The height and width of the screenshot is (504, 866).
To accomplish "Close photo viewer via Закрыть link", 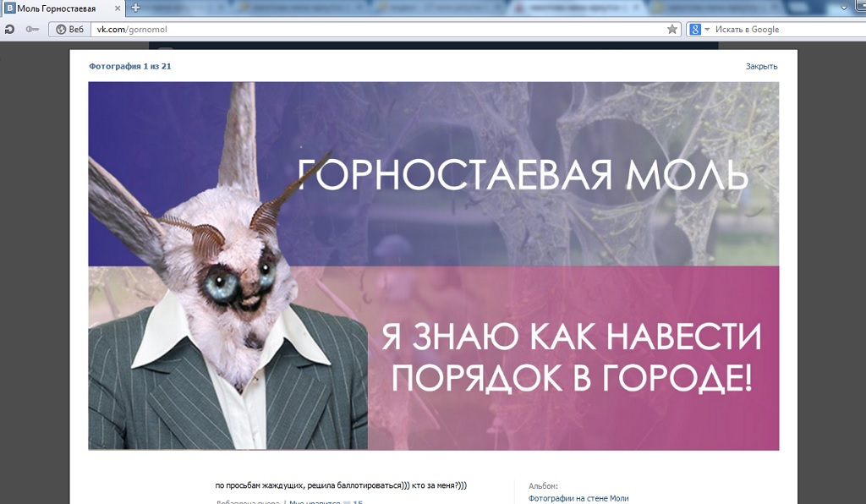I will pyautogui.click(x=761, y=66).
